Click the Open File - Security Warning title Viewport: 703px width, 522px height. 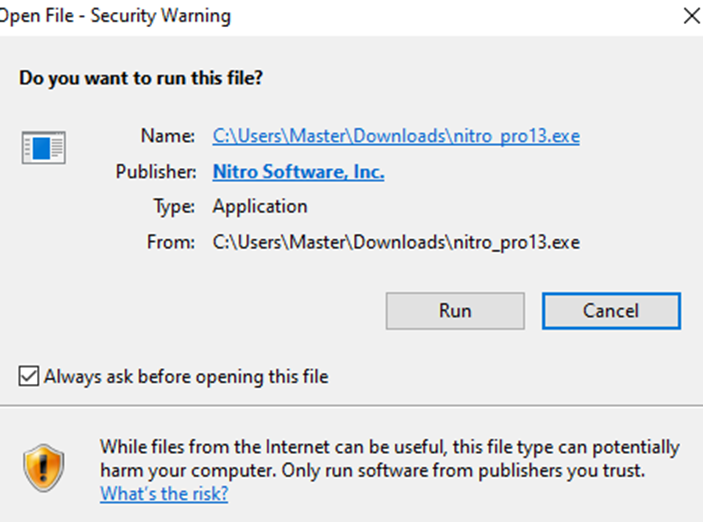tap(115, 16)
